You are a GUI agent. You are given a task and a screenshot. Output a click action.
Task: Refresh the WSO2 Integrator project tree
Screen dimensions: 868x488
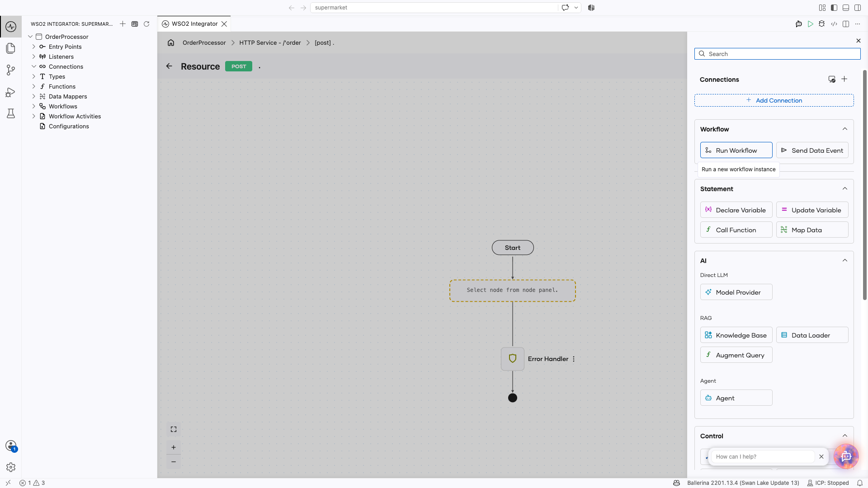(146, 24)
